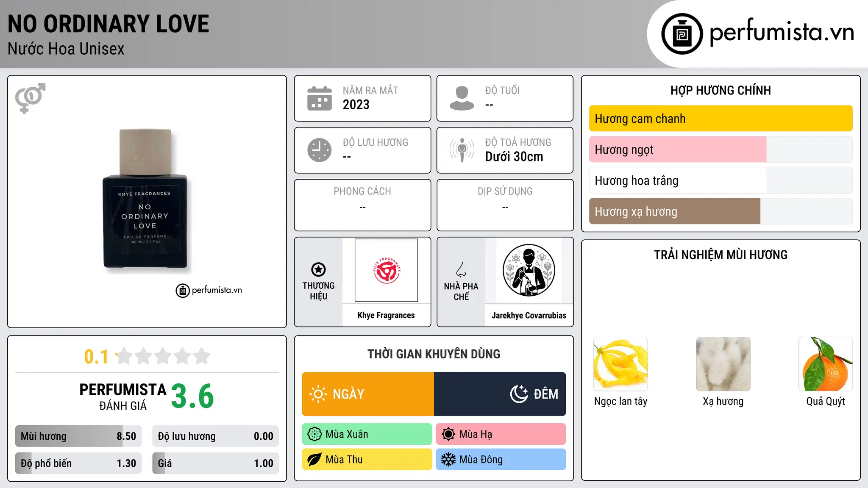868x488 pixels.
Task: Click the Quả Quýt label
Action: 826,401
